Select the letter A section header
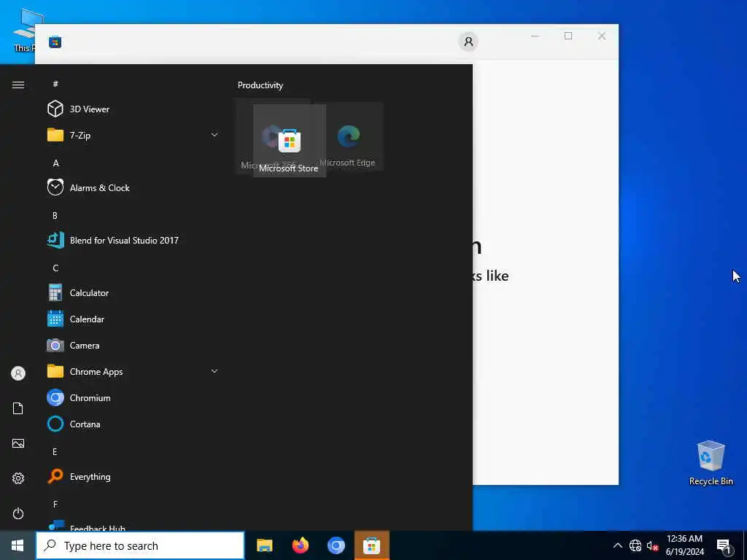747x560 pixels. [x=55, y=163]
